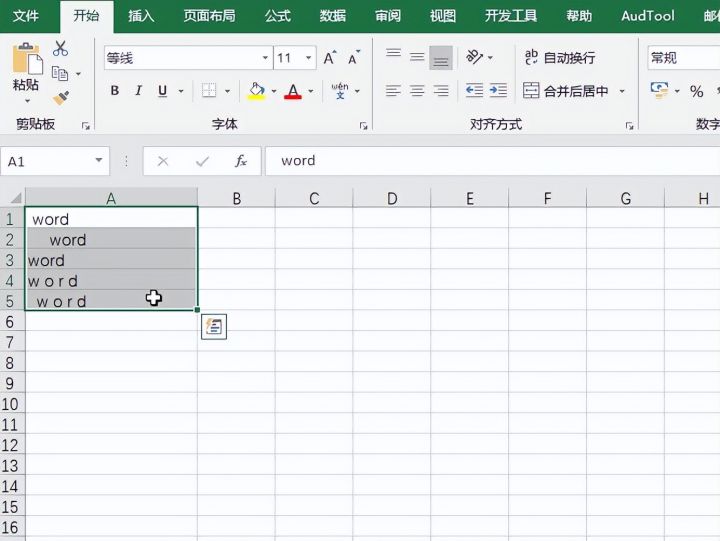
Task: Switch to 数据 data tab
Action: click(x=333, y=16)
